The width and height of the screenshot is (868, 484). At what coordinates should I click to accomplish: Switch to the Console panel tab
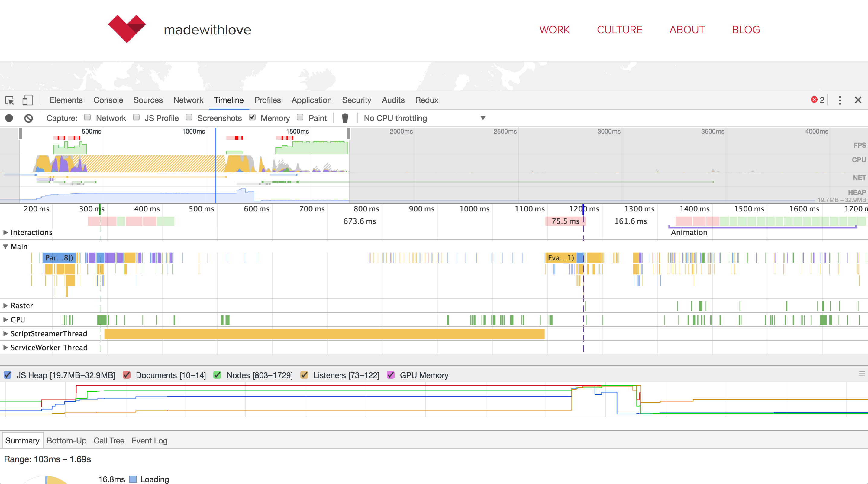(108, 100)
